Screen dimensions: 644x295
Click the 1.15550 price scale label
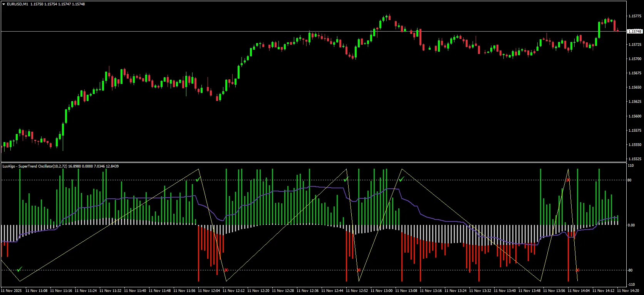click(x=635, y=145)
